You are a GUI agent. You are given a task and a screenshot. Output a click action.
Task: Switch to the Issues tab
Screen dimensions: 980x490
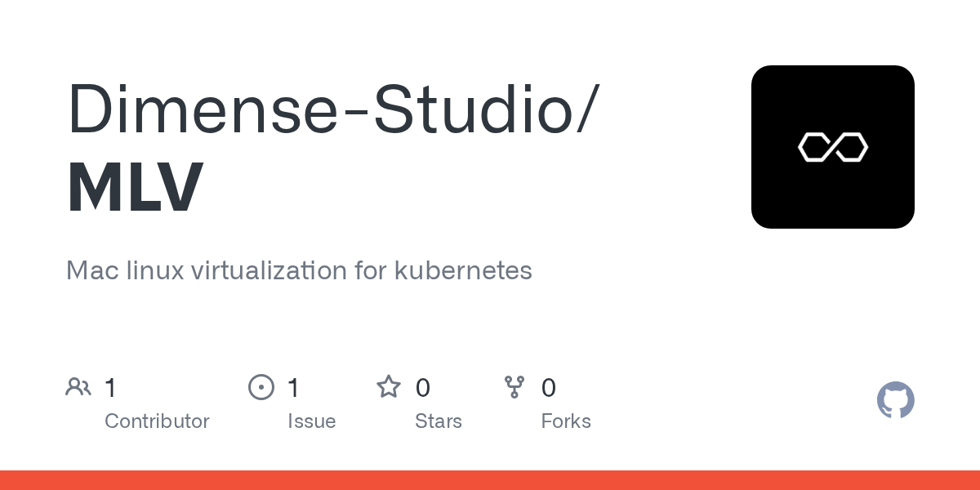pos(312,421)
